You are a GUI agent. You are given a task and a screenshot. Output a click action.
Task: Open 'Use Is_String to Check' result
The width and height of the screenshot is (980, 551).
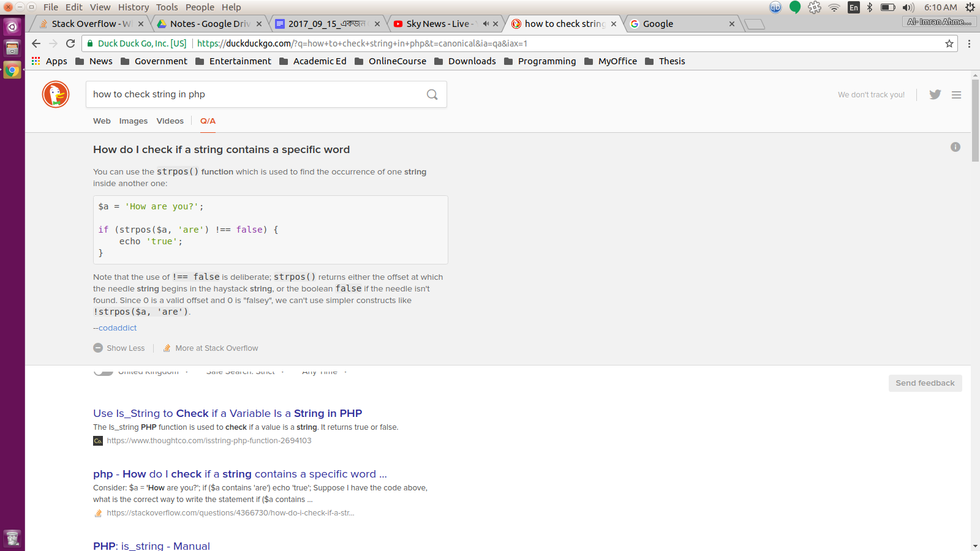227,413
